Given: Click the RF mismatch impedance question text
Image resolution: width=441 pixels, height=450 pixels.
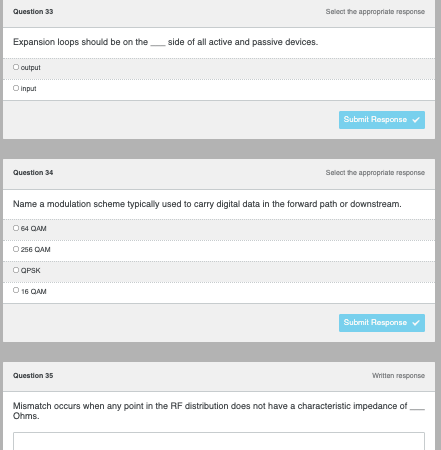Looking at the screenshot, I should pyautogui.click(x=219, y=411).
